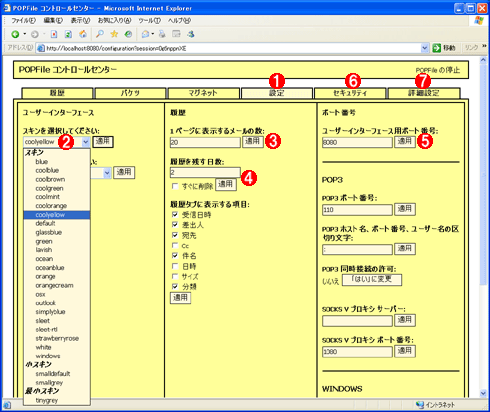Uncheck the 差出人 checkbox
The height and width of the screenshot is (412, 490).
tap(175, 225)
